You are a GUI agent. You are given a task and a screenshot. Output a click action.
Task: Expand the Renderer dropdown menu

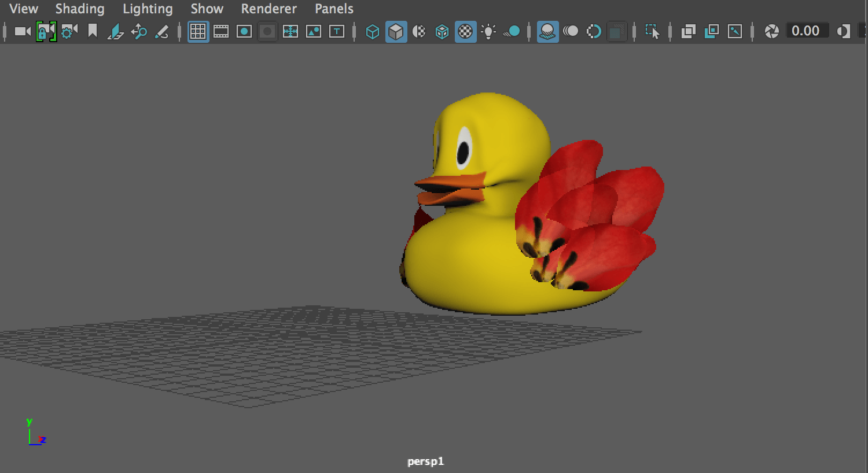pyautogui.click(x=269, y=9)
